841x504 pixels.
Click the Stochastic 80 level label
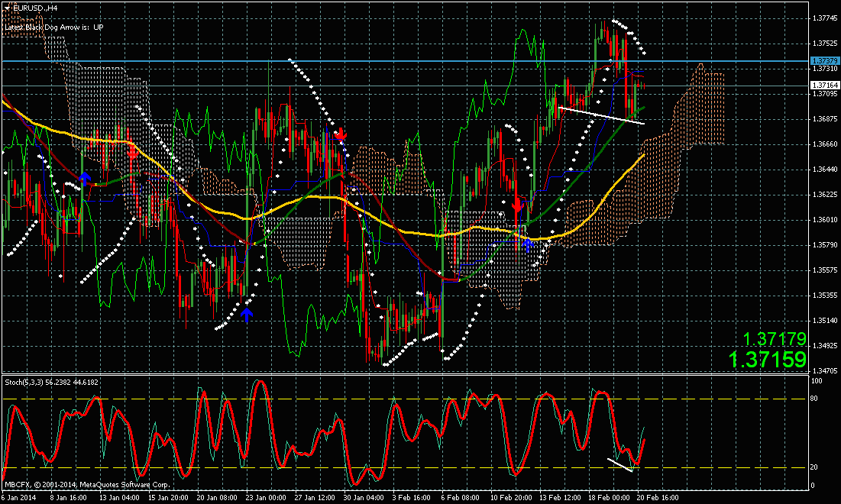pyautogui.click(x=814, y=399)
